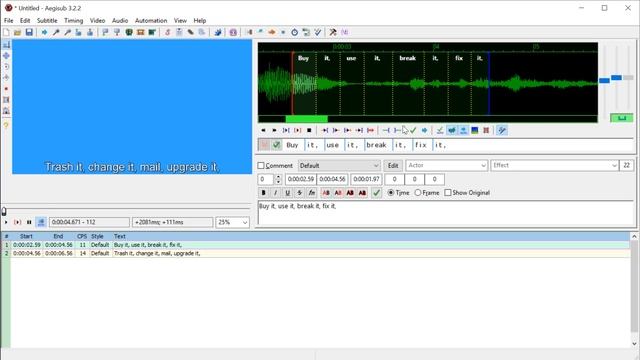Click the start time field 0:00:02.59
Viewport: 640px width, 360px height.
[x=300, y=179]
